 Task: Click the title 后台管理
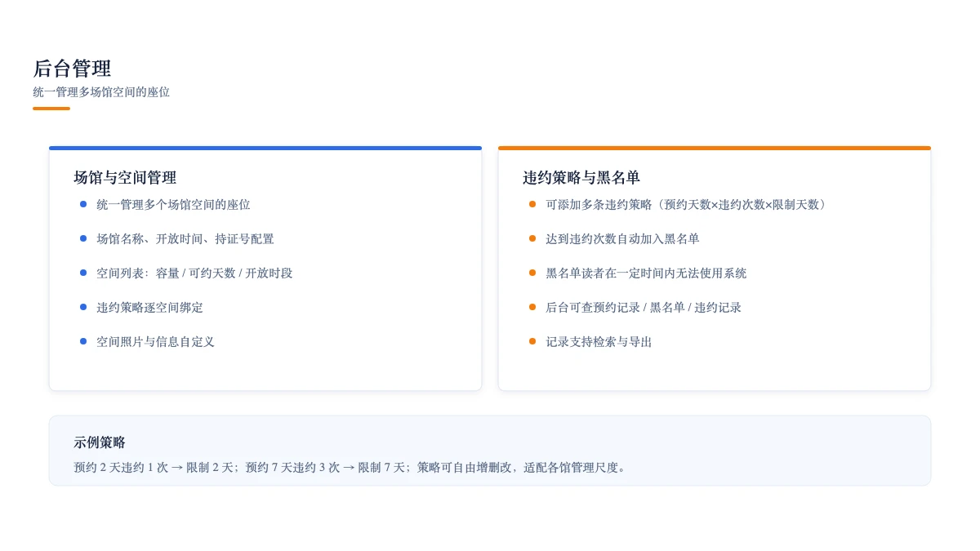click(72, 69)
